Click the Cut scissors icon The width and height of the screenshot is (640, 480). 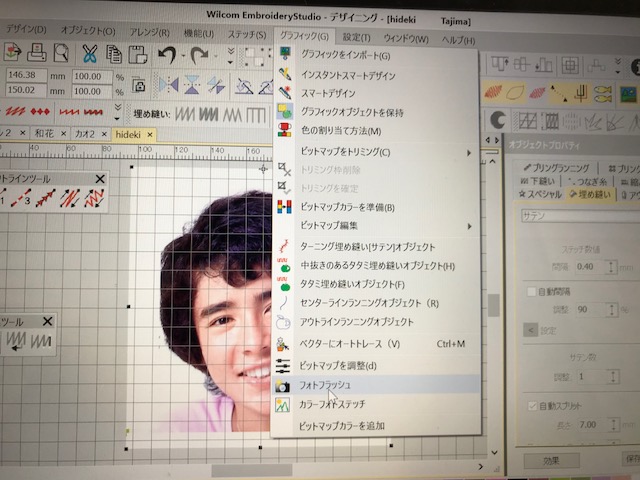point(89,53)
